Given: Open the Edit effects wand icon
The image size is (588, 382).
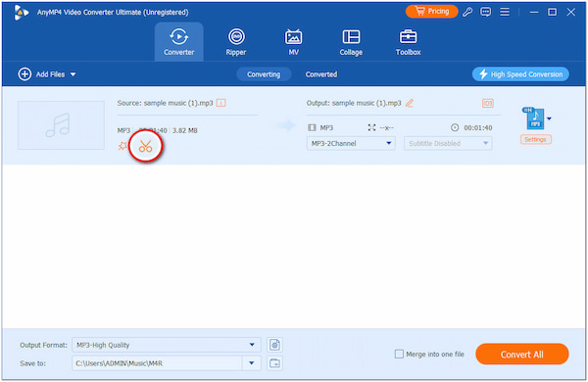Looking at the screenshot, I should point(122,146).
